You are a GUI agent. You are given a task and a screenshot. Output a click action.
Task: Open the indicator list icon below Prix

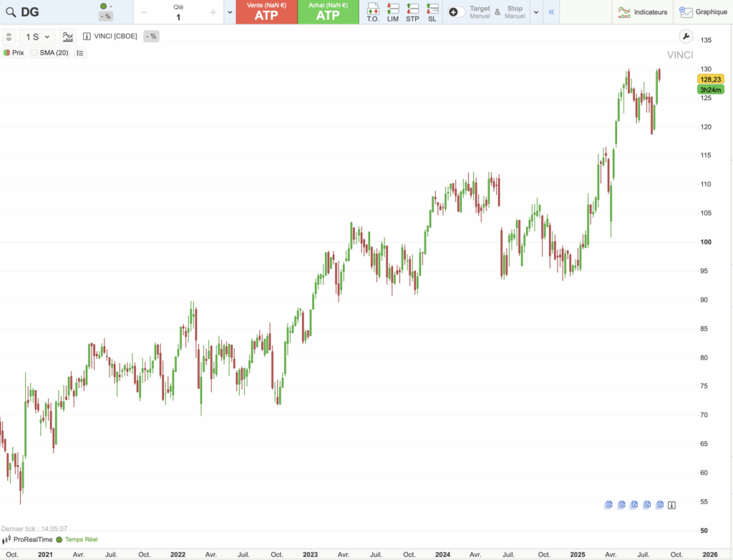(79, 52)
